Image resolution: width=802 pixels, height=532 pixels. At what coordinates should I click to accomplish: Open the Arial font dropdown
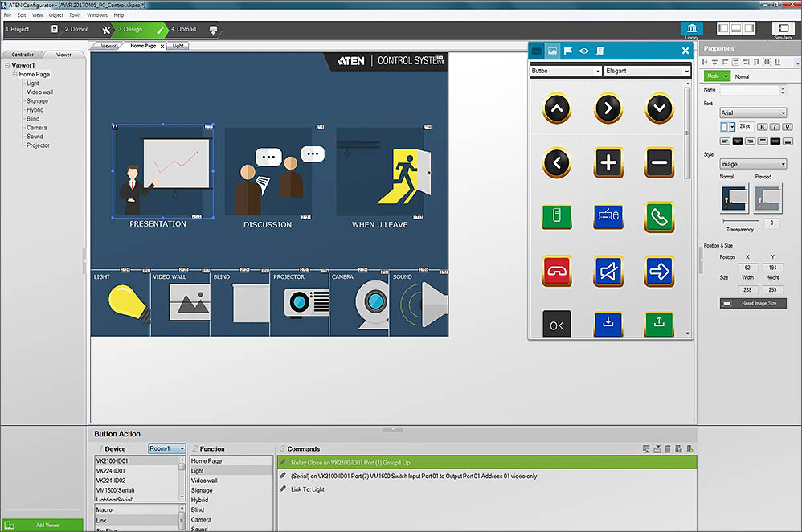[x=751, y=111]
